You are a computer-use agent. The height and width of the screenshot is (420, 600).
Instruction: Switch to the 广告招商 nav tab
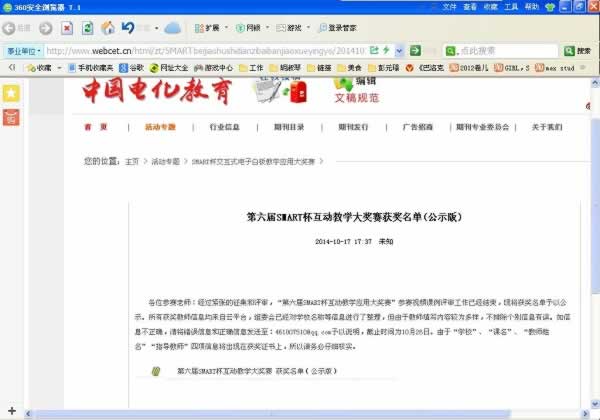pos(418,127)
